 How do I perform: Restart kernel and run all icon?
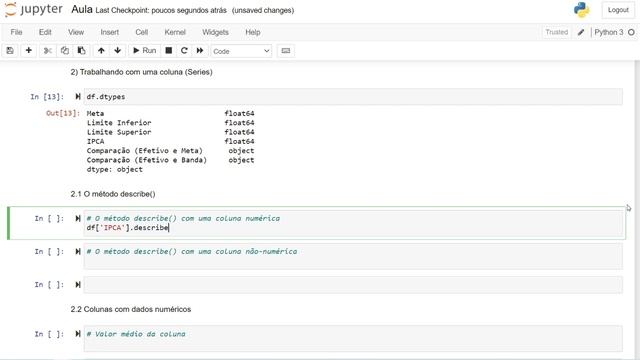pos(200,51)
